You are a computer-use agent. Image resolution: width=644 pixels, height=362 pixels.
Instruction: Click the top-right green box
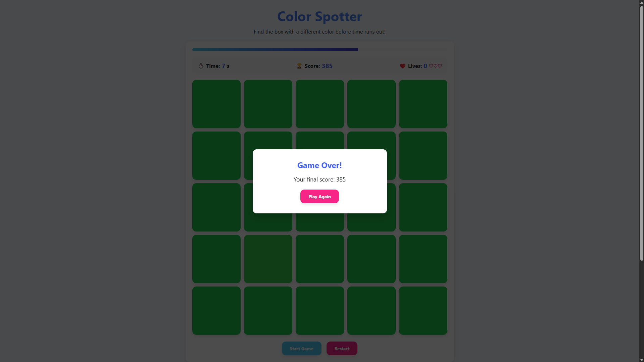(x=423, y=104)
